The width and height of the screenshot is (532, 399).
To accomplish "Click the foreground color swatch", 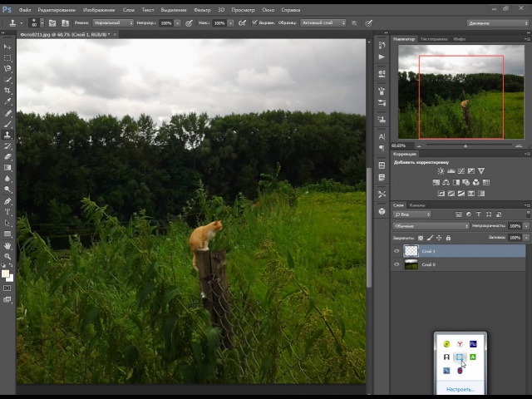I will point(5,273).
